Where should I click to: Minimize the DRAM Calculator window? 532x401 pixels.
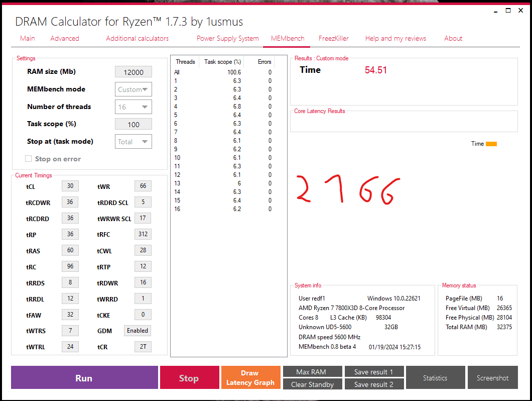coord(496,11)
